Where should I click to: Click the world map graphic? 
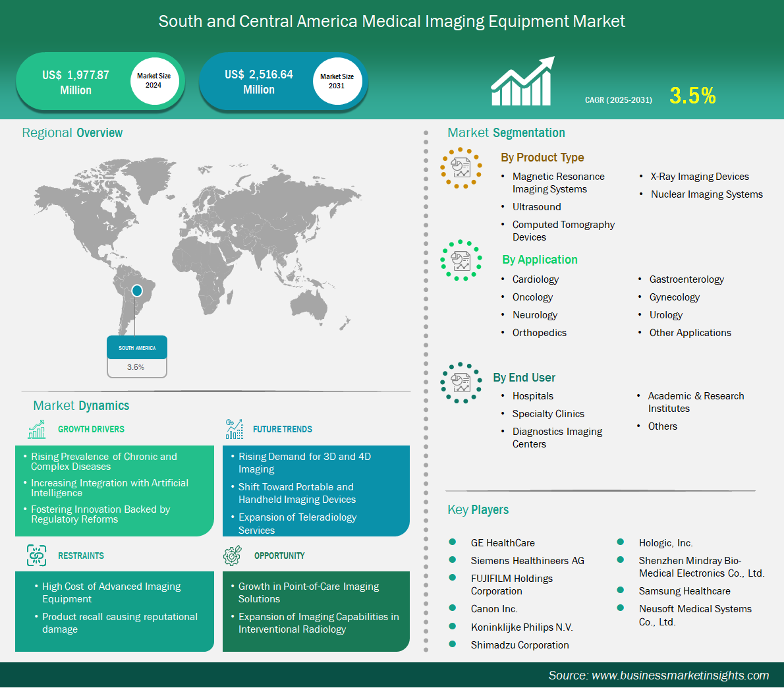pos(198,245)
